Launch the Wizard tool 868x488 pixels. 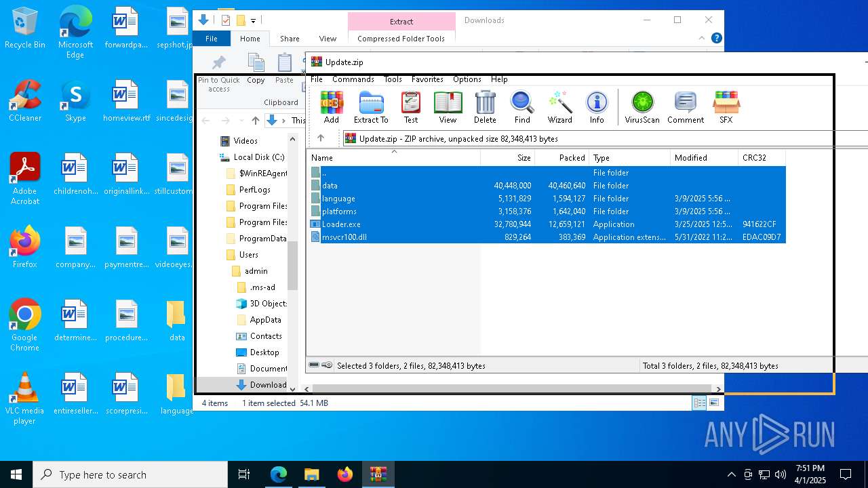click(x=560, y=107)
